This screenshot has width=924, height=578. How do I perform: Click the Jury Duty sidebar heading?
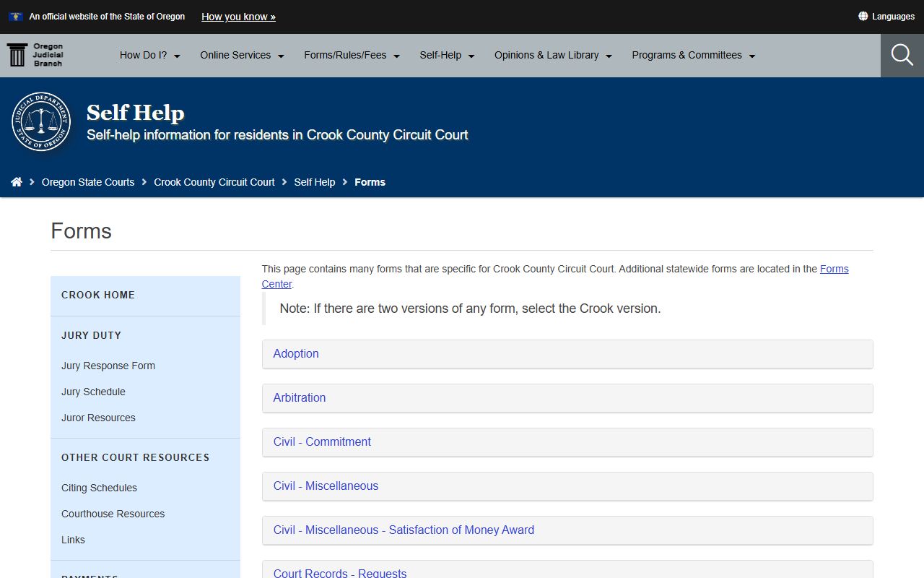pyautogui.click(x=91, y=335)
